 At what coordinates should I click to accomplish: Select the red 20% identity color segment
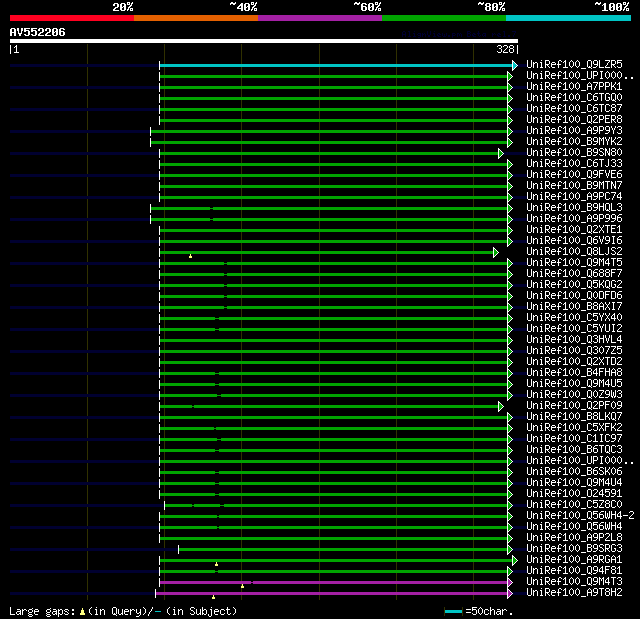pyautogui.click(x=72, y=18)
